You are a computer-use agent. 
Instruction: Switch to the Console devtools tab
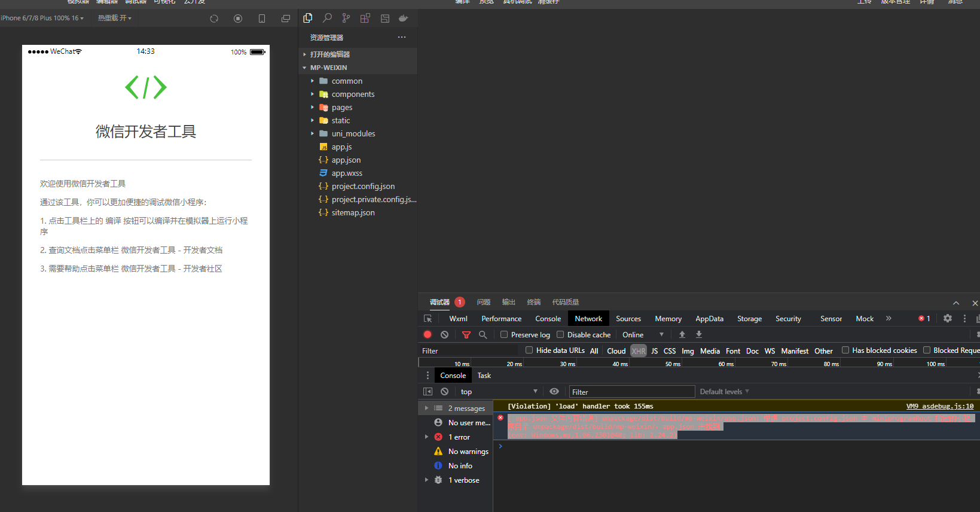[548, 319]
